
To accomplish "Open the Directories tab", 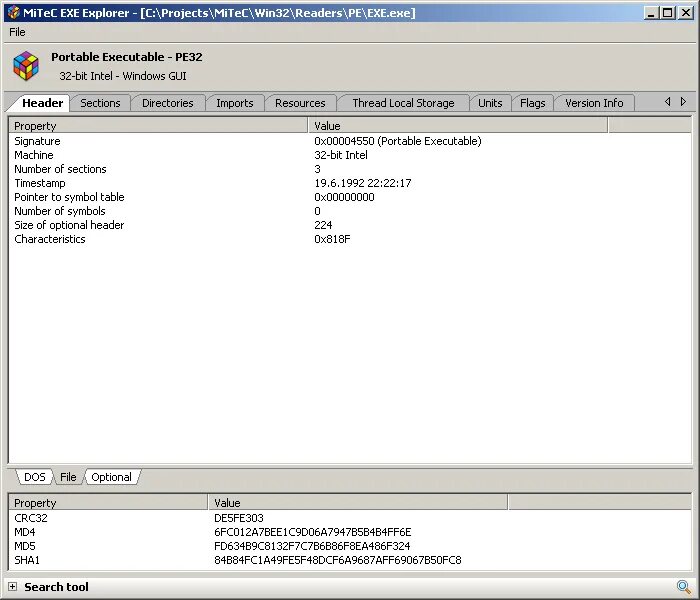I will click(x=167, y=103).
